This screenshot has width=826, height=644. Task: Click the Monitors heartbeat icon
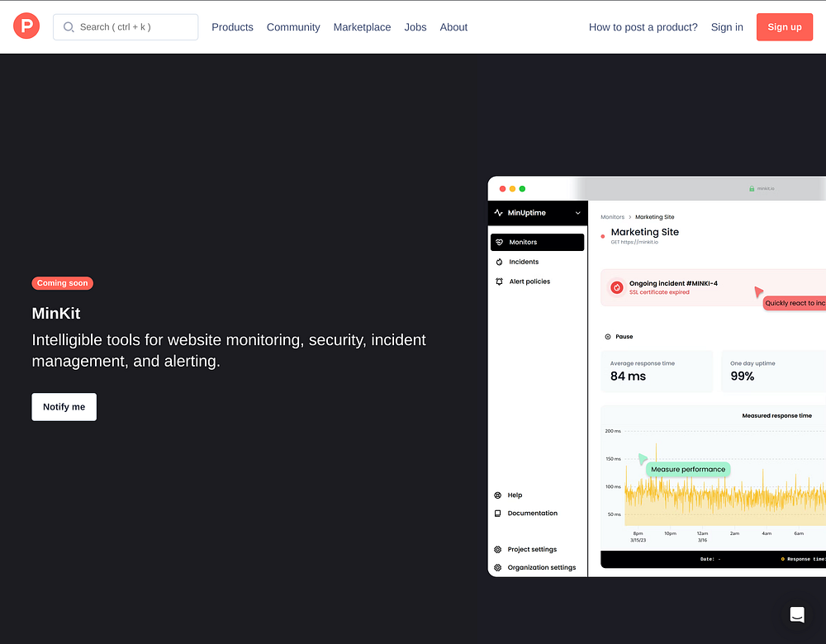click(x=500, y=242)
